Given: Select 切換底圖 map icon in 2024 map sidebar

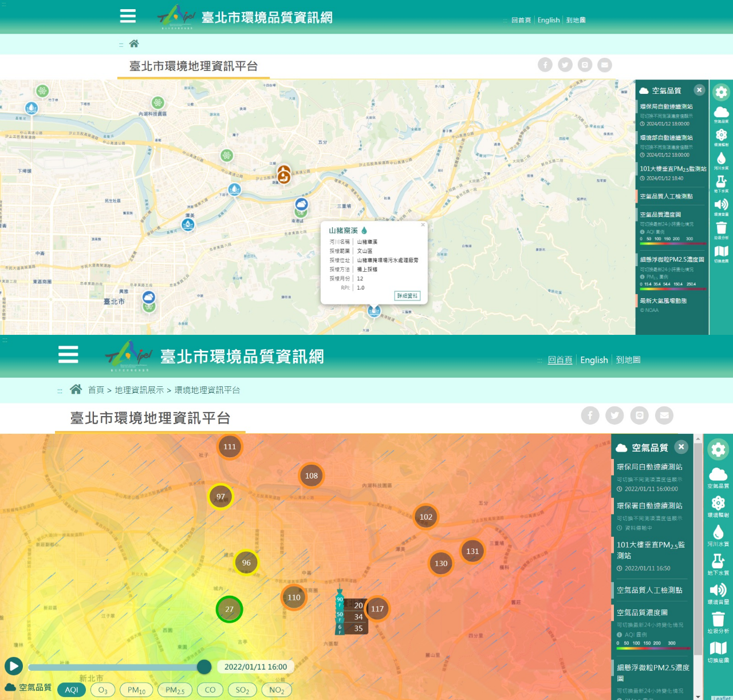Looking at the screenshot, I should point(722,254).
